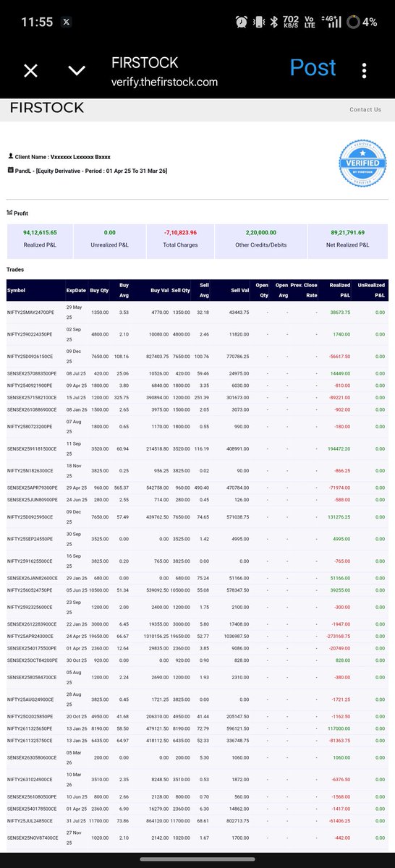Tap the verify.thefirstock.com address text
Screen dimensions: 395x868
[164, 82]
